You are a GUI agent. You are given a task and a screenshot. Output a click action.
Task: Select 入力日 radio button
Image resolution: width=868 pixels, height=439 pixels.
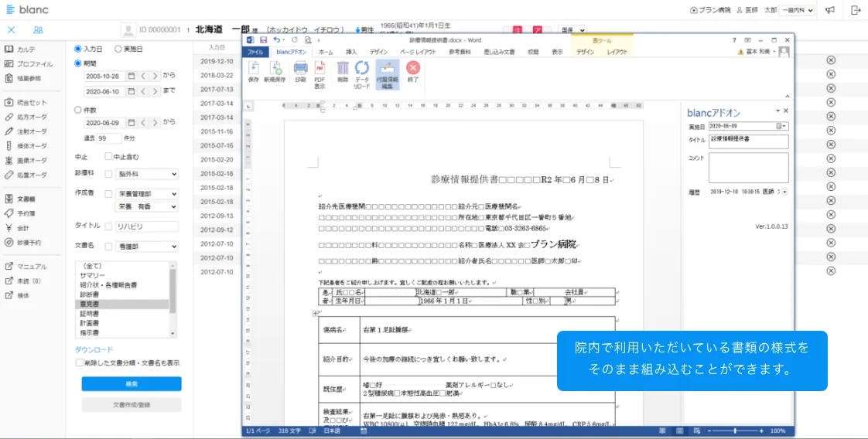tap(78, 49)
